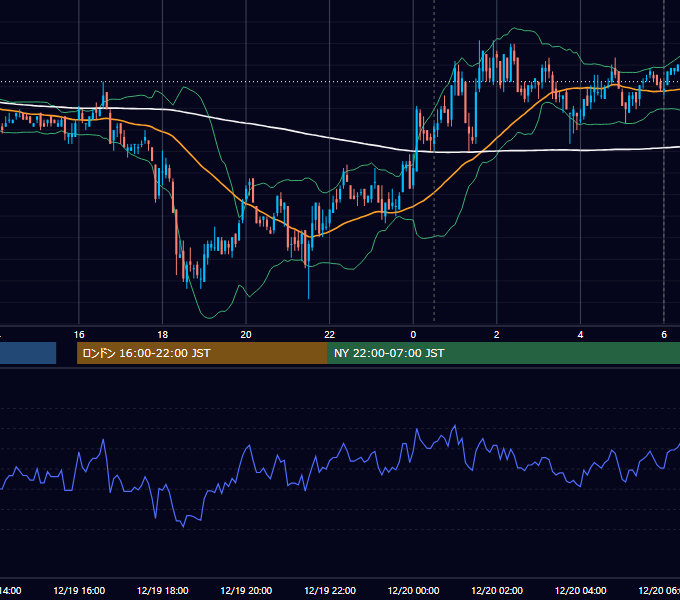Select the 22 hour label on chart axis

tap(330, 335)
